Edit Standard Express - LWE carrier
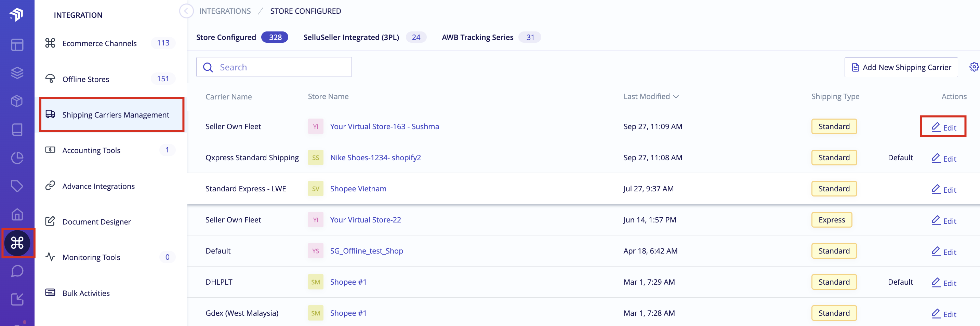This screenshot has height=326, width=980. (x=943, y=189)
